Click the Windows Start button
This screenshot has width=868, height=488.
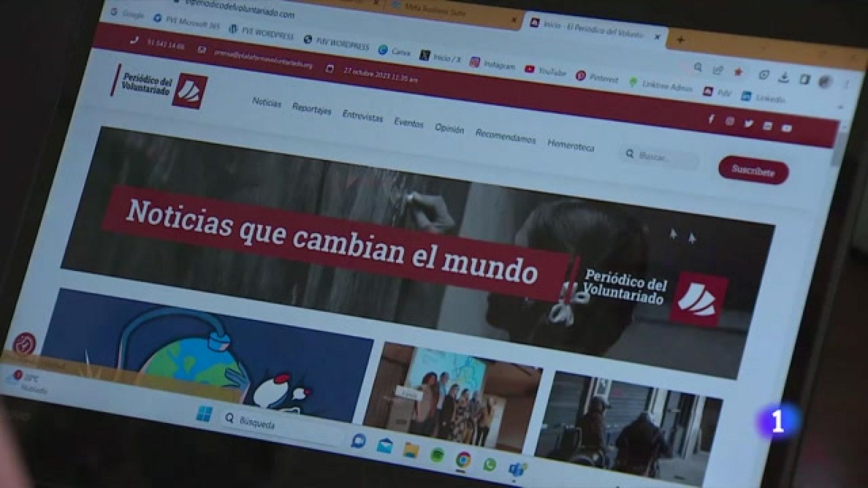203,414
